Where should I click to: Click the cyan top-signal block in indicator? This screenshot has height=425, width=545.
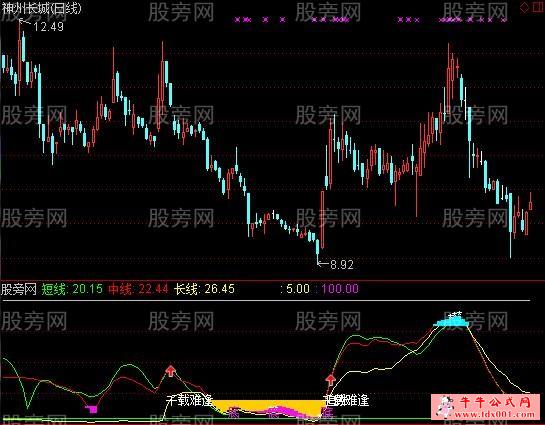(x=451, y=322)
